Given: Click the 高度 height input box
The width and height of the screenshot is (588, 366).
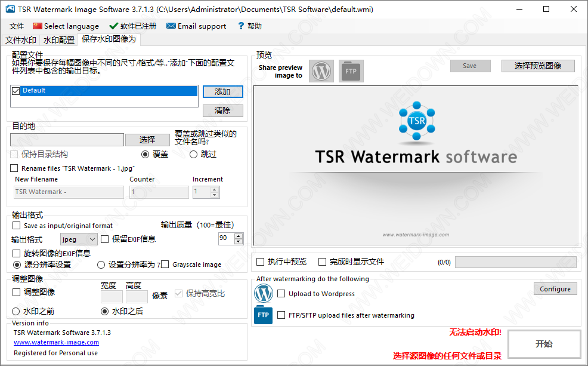Looking at the screenshot, I should tap(137, 297).
